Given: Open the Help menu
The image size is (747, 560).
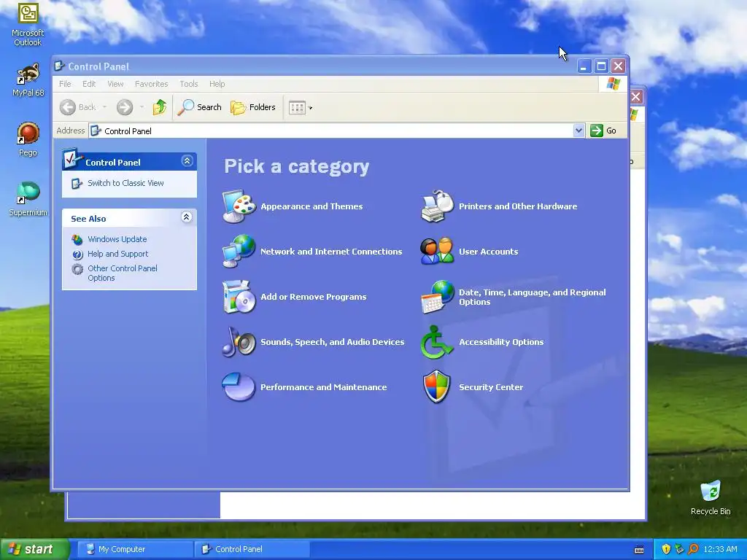Looking at the screenshot, I should 217,84.
